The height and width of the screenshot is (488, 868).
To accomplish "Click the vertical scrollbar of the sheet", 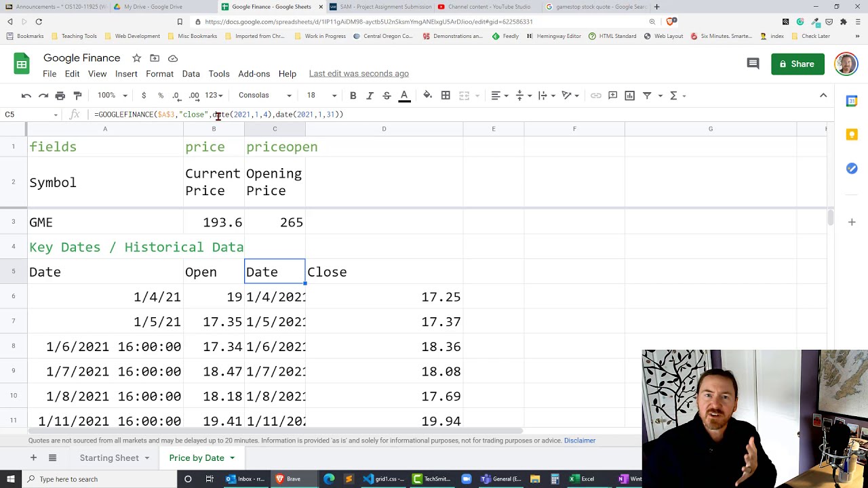I will (831, 218).
